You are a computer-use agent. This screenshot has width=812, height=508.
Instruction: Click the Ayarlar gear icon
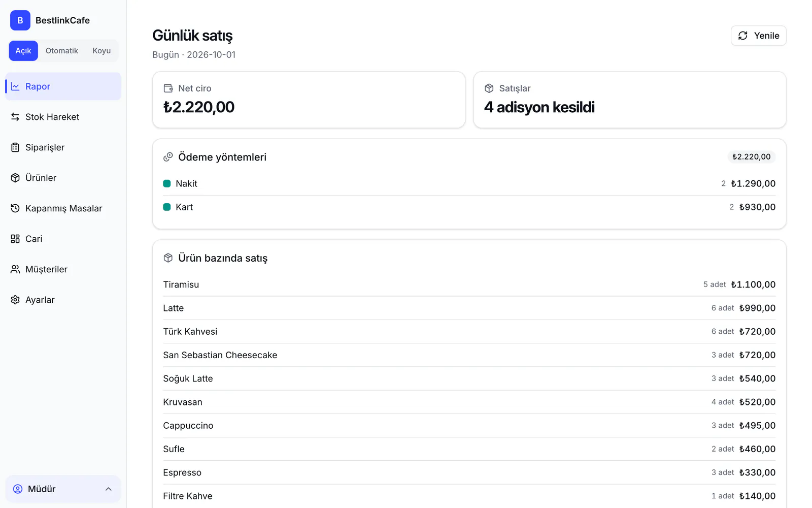pos(15,300)
